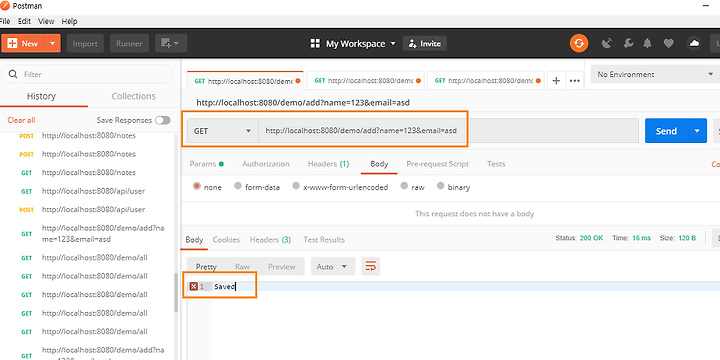Switch to the third GET request tab
This screenshot has height=360, width=720.
486,81
